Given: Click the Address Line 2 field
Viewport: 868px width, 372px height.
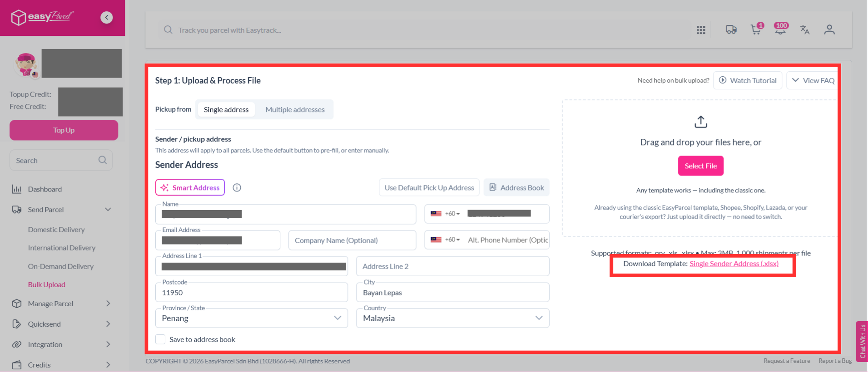Looking at the screenshot, I should 453,266.
